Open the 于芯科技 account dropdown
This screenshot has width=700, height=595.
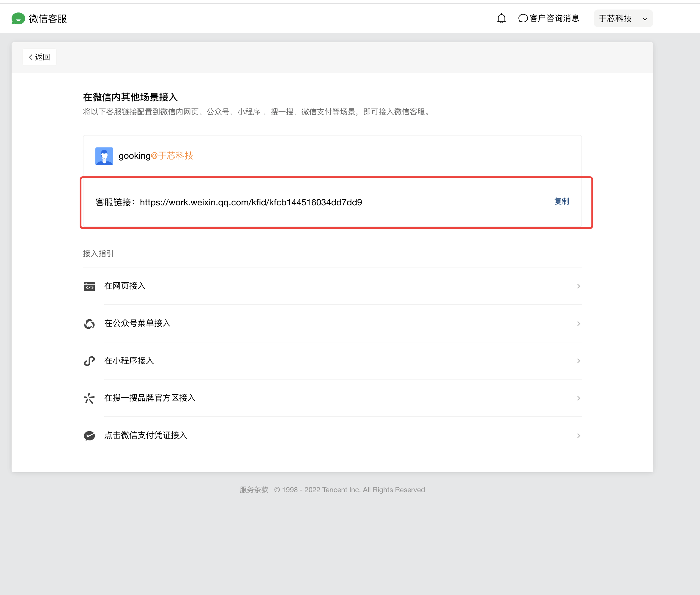[623, 18]
